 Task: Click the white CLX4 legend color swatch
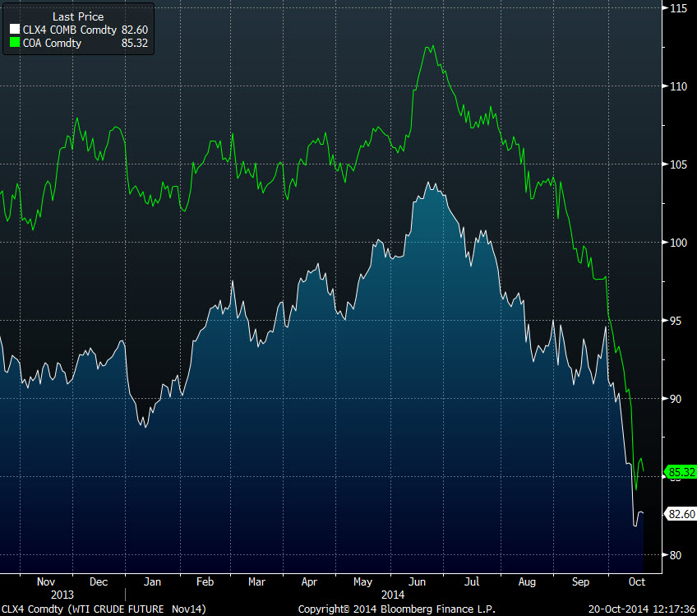click(x=14, y=30)
